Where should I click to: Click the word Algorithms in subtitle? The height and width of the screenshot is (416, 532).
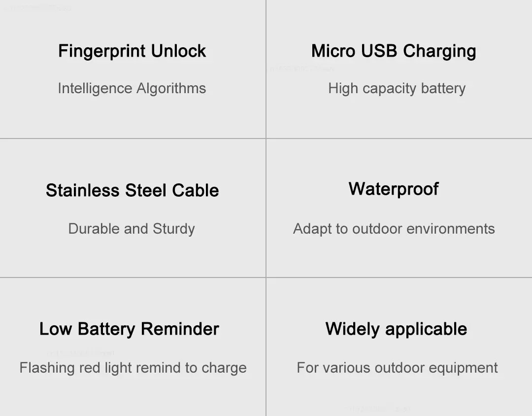[171, 89]
